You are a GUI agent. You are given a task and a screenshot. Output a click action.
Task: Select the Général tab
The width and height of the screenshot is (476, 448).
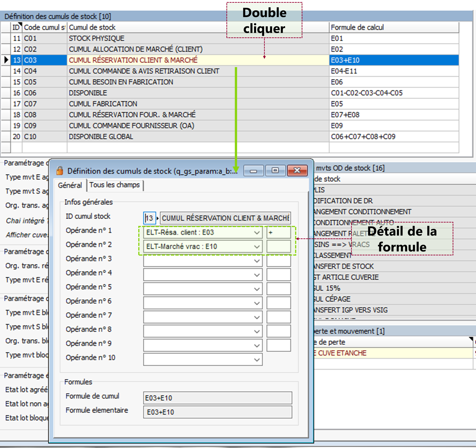[x=70, y=185]
